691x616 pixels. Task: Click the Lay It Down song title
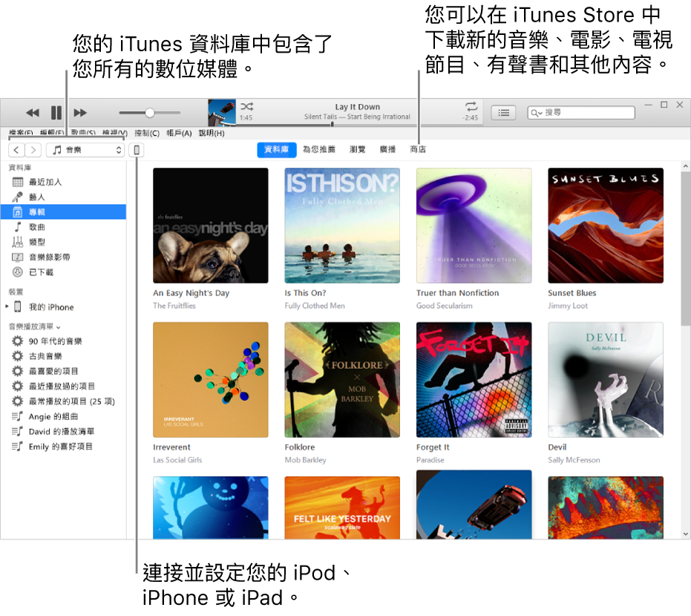(x=358, y=107)
